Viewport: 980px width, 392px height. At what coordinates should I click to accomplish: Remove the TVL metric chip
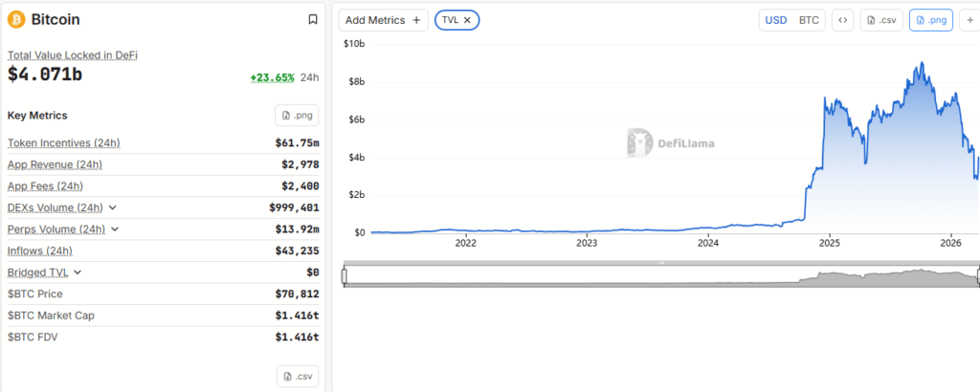click(x=467, y=20)
